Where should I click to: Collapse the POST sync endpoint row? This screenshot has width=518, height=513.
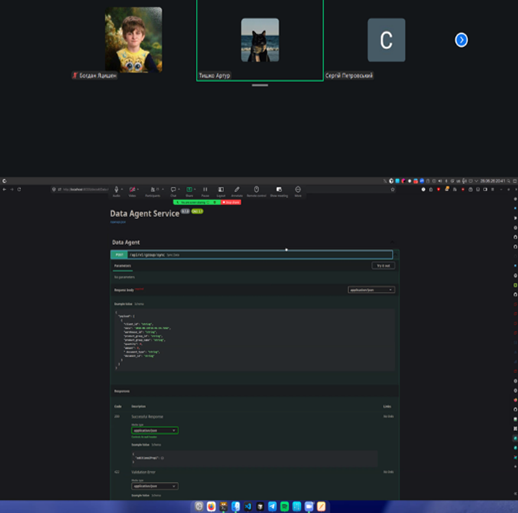click(252, 255)
